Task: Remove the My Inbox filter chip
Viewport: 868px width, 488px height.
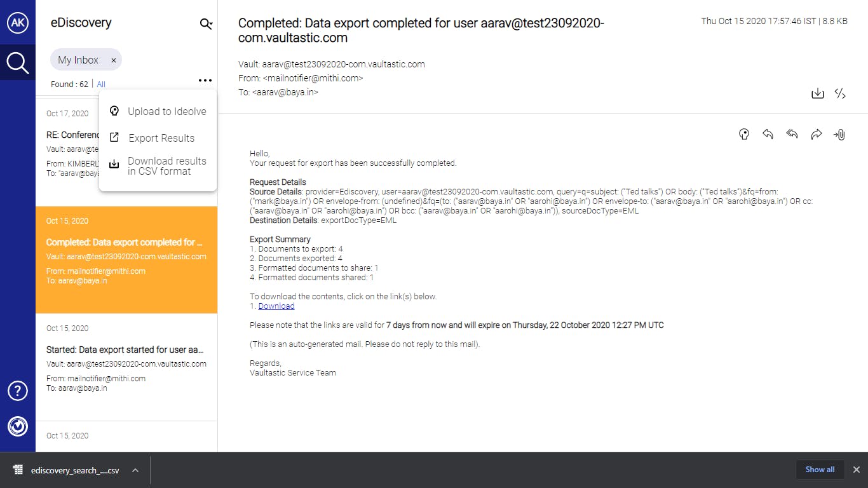Action: click(x=114, y=60)
